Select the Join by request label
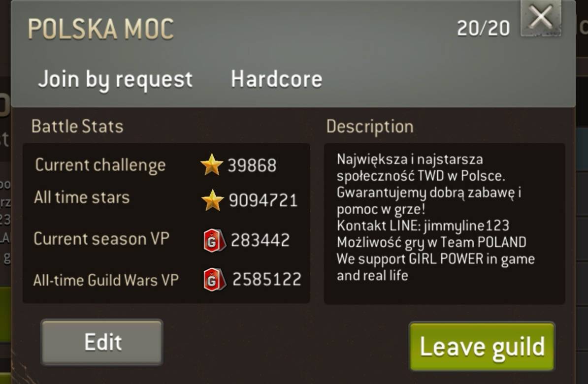Viewport: 588px width, 384px height. (x=115, y=79)
